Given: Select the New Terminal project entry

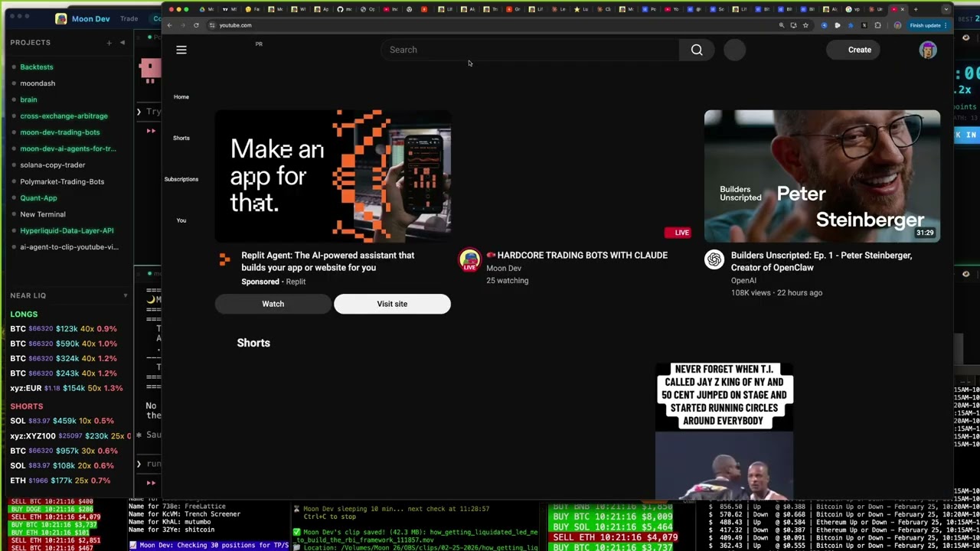Looking at the screenshot, I should pyautogui.click(x=43, y=214).
